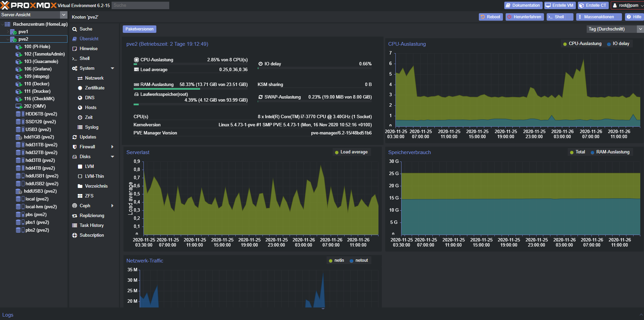The width and height of the screenshot is (644, 320).
Task: Click the Proxmox logo icon
Action: pos(5,5)
